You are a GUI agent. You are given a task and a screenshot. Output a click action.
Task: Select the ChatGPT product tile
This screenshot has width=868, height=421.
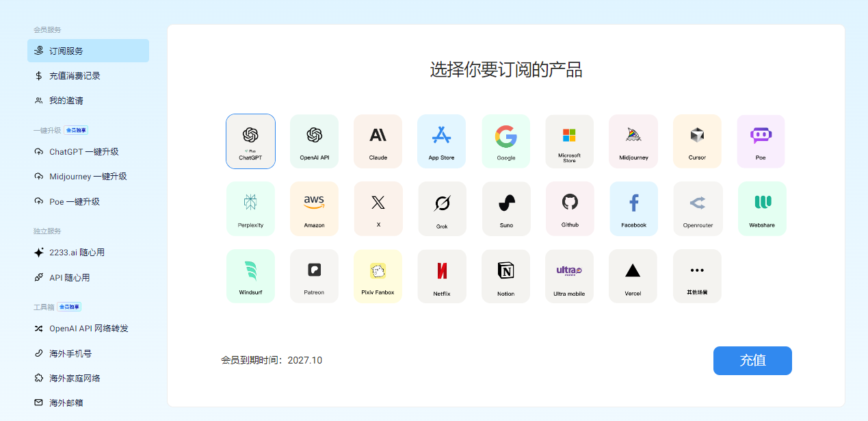click(x=250, y=141)
